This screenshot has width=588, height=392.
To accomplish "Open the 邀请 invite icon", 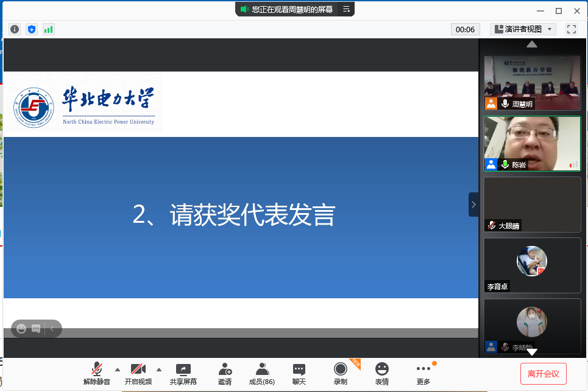I will [225, 373].
